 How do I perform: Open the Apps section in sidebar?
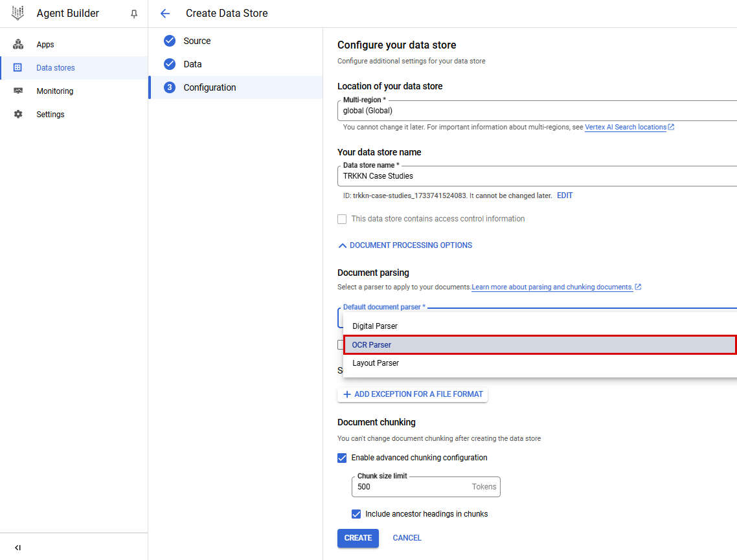45,44
